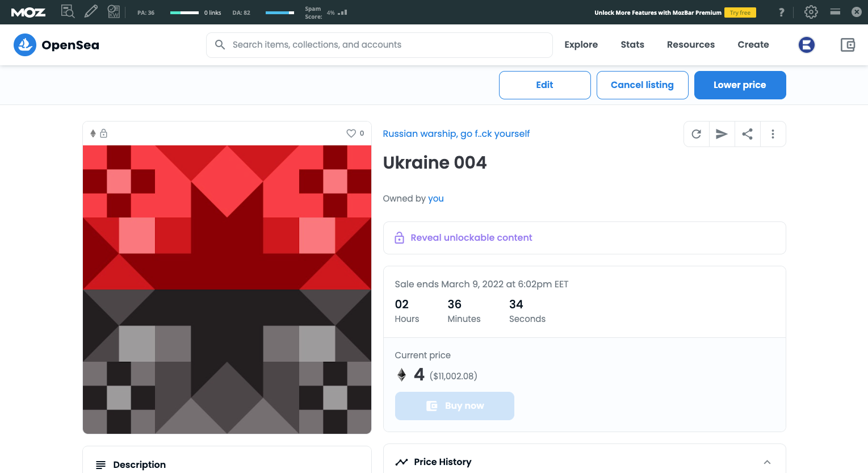Image resolution: width=868 pixels, height=473 pixels.
Task: Click the refresh metadata icon
Action: (697, 134)
